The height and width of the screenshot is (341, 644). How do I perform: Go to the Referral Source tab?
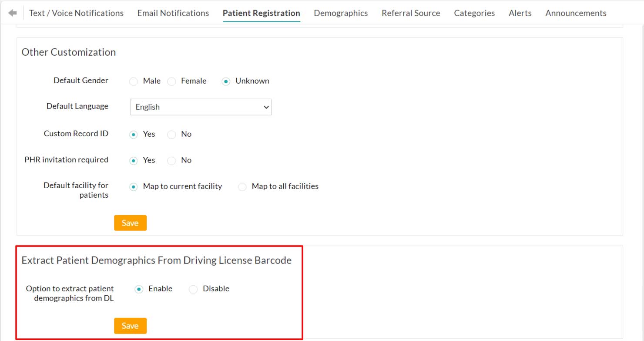(411, 13)
